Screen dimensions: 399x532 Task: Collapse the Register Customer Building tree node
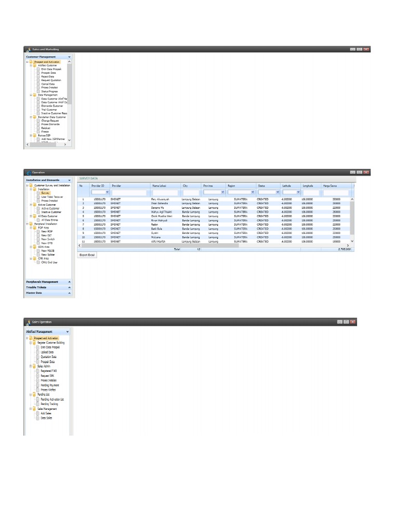coord(31,343)
